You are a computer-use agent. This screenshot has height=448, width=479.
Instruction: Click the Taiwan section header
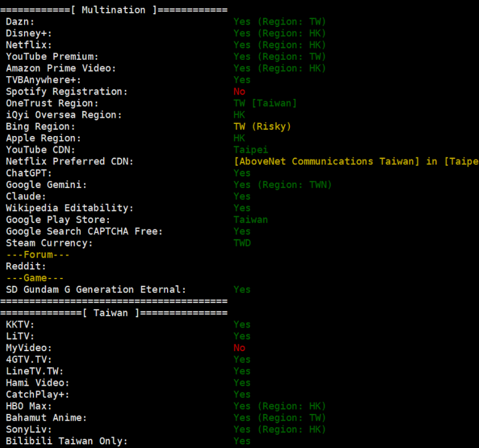point(114,313)
